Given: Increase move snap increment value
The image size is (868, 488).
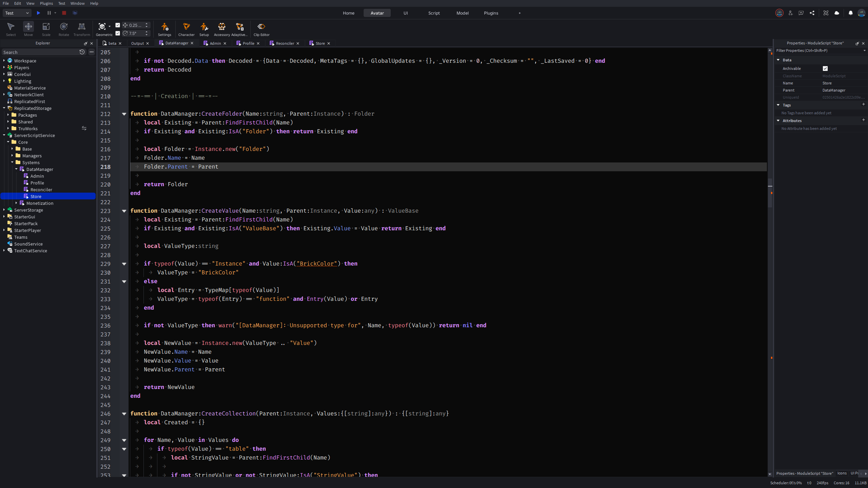Looking at the screenshot, I should tap(147, 24).
